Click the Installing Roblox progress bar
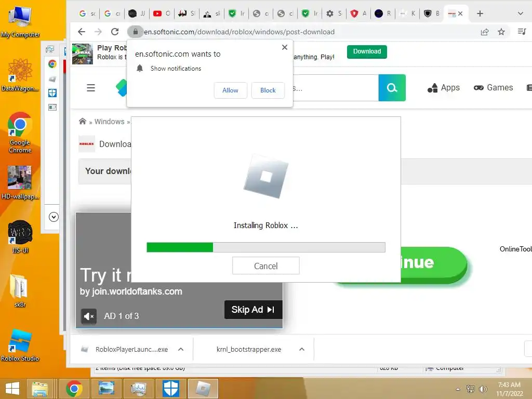Screen dimensions: 532x399 click(265, 247)
